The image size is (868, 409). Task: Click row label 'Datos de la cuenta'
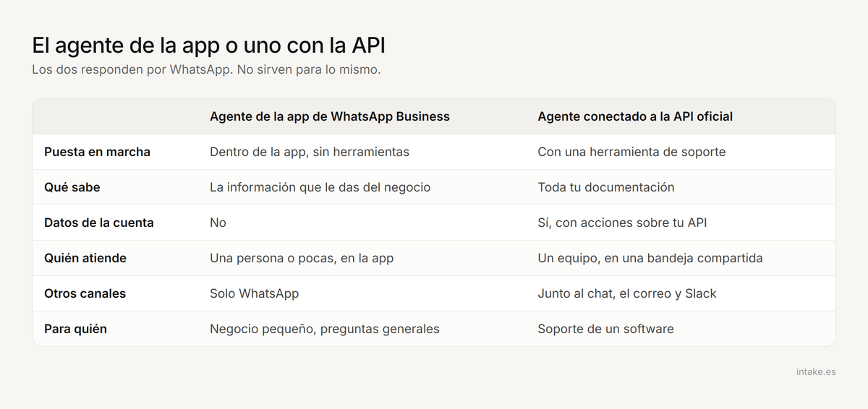(99, 223)
